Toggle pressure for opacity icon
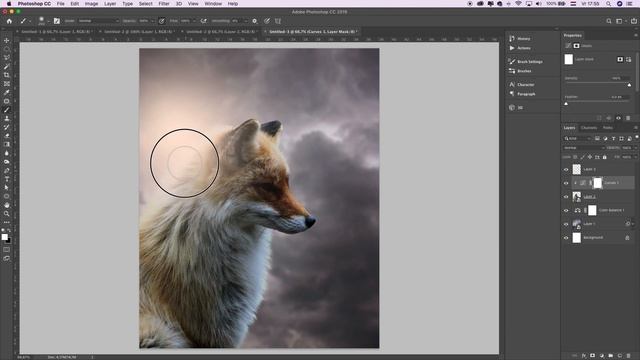640x360 pixels. [x=162, y=21]
